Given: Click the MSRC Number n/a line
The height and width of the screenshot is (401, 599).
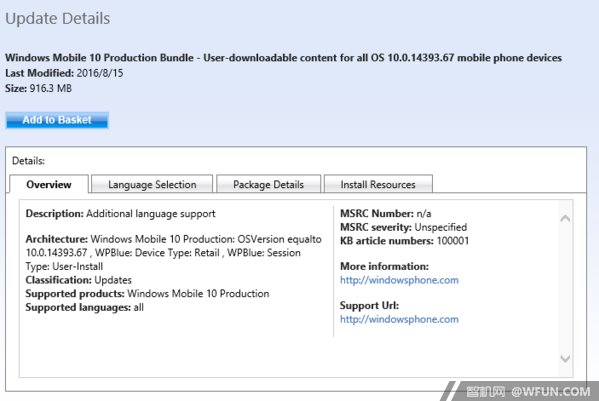Looking at the screenshot, I should point(386,213).
